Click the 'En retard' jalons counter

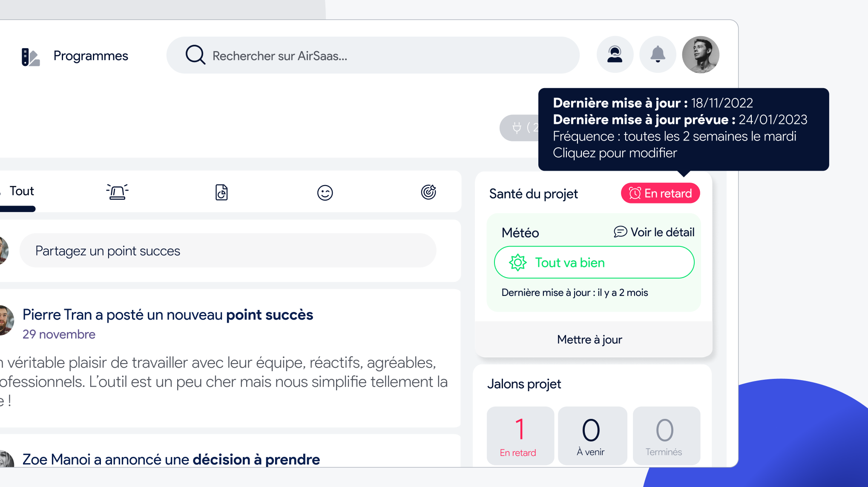(518, 435)
